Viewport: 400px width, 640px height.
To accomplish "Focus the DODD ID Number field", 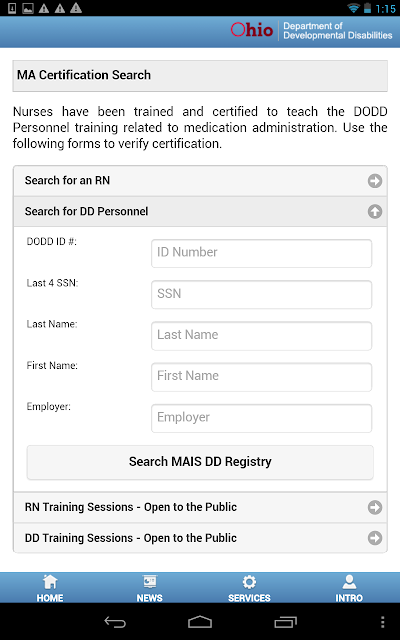I will pos(261,253).
